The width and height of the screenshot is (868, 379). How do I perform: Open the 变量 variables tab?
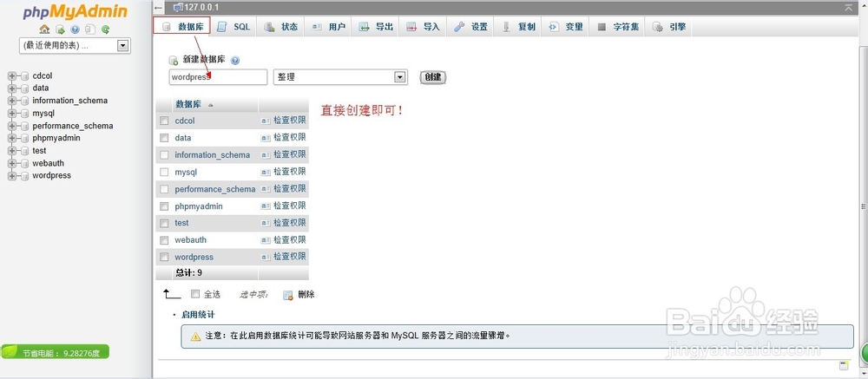pos(566,27)
